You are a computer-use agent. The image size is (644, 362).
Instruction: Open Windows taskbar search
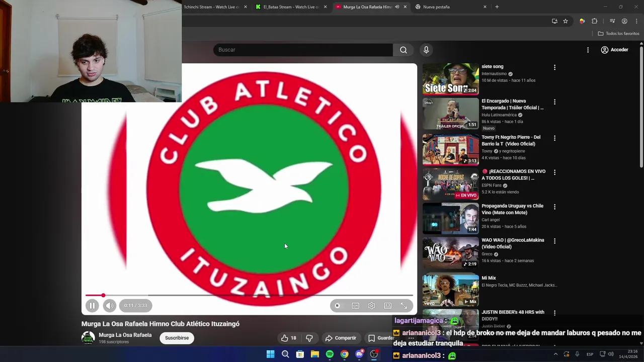click(285, 354)
